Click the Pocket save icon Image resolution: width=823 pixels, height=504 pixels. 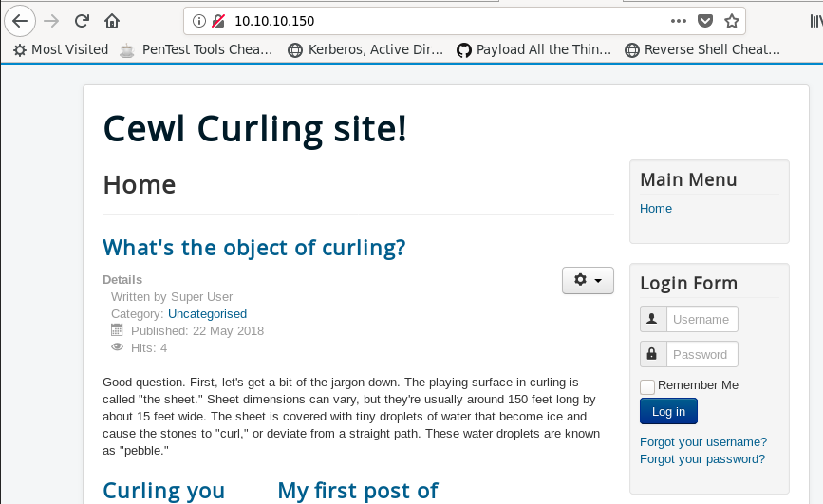pyautogui.click(x=705, y=21)
